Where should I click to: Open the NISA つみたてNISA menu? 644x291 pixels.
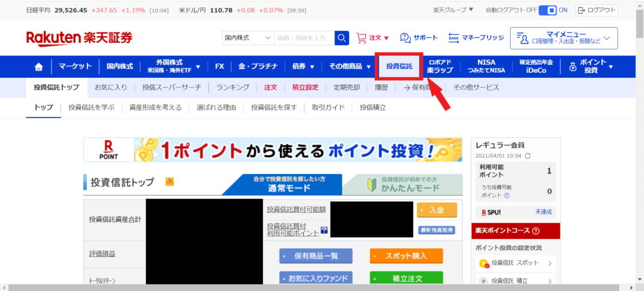pyautogui.click(x=486, y=67)
